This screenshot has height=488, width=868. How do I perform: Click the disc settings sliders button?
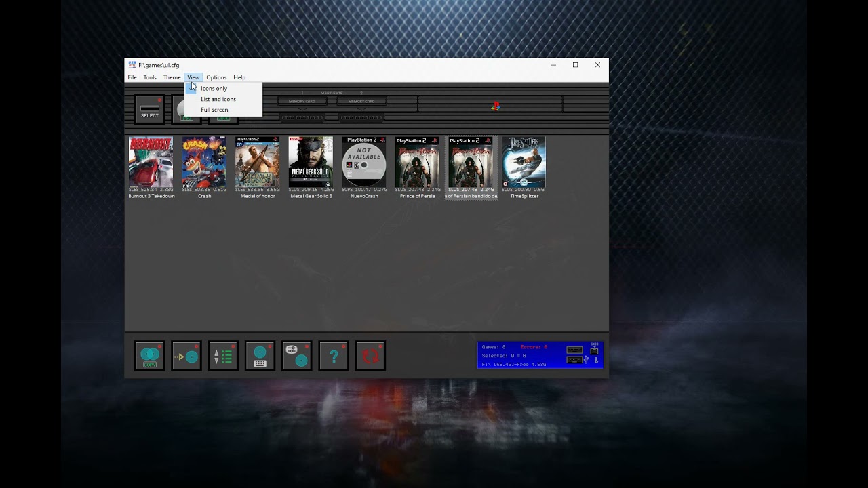click(297, 356)
